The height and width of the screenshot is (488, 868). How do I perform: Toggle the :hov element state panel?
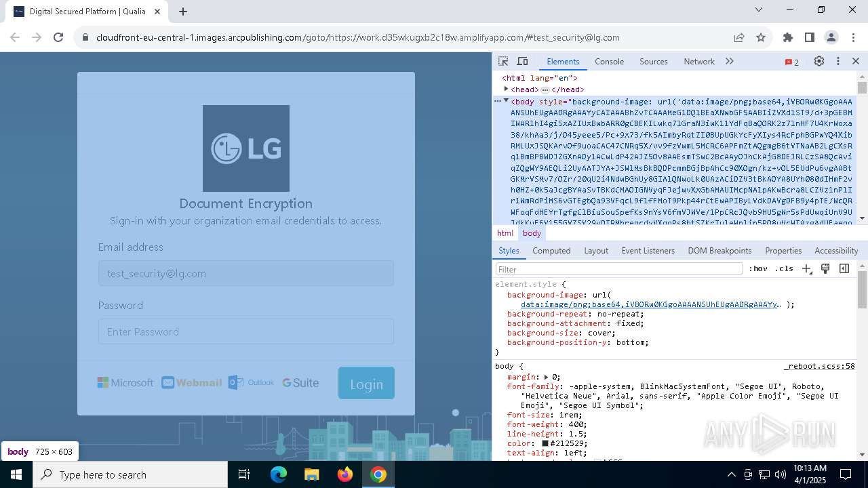(758, 269)
